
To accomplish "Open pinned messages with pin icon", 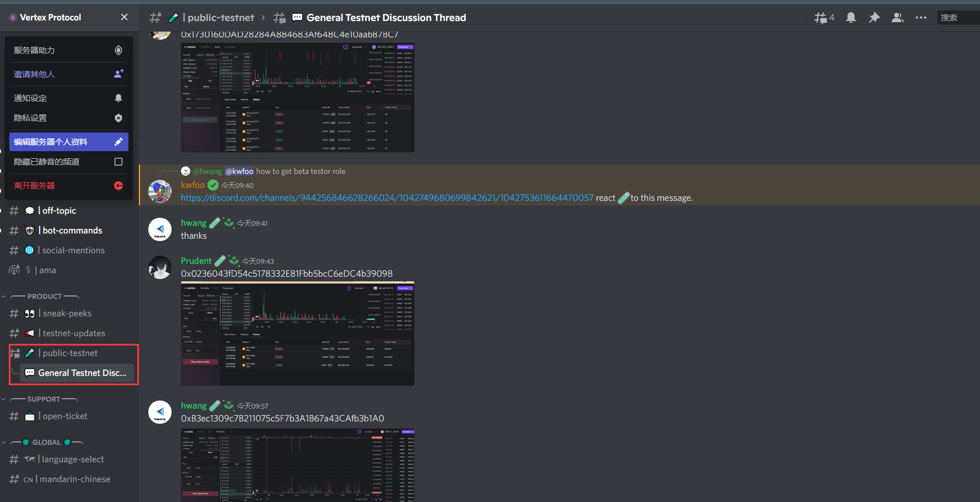I will coord(874,18).
